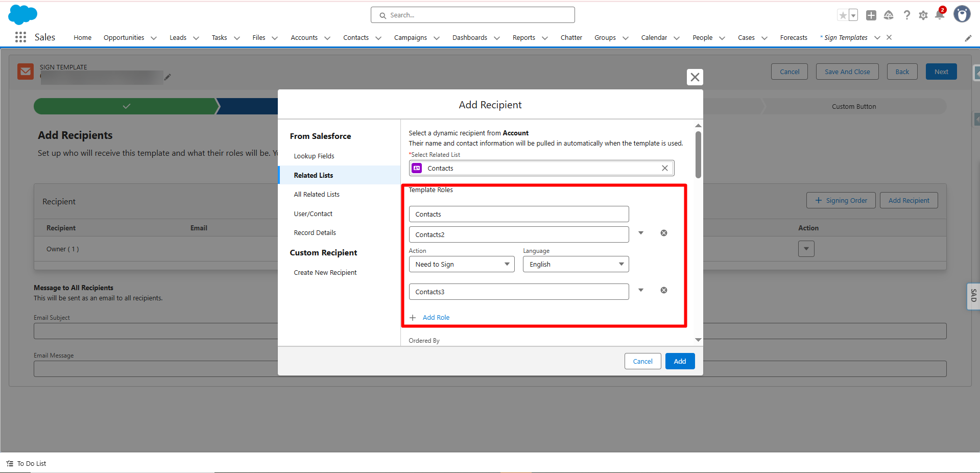Collapse the Contacts2 role options arrow
Image resolution: width=980 pixels, height=473 pixels.
[x=641, y=233]
